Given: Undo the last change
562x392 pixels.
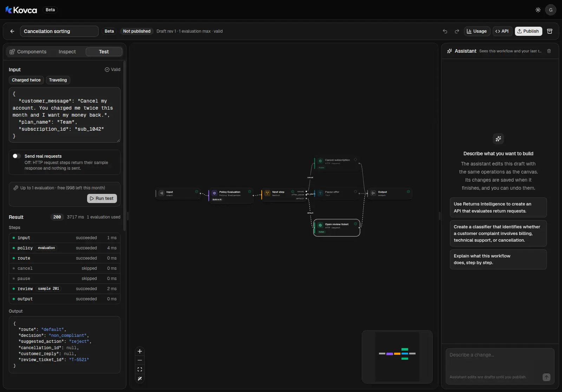Looking at the screenshot, I should [x=445, y=31].
